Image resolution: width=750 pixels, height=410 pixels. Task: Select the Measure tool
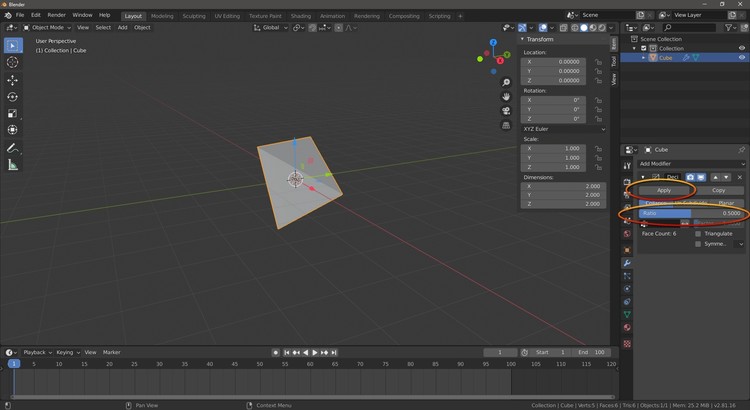[13, 165]
